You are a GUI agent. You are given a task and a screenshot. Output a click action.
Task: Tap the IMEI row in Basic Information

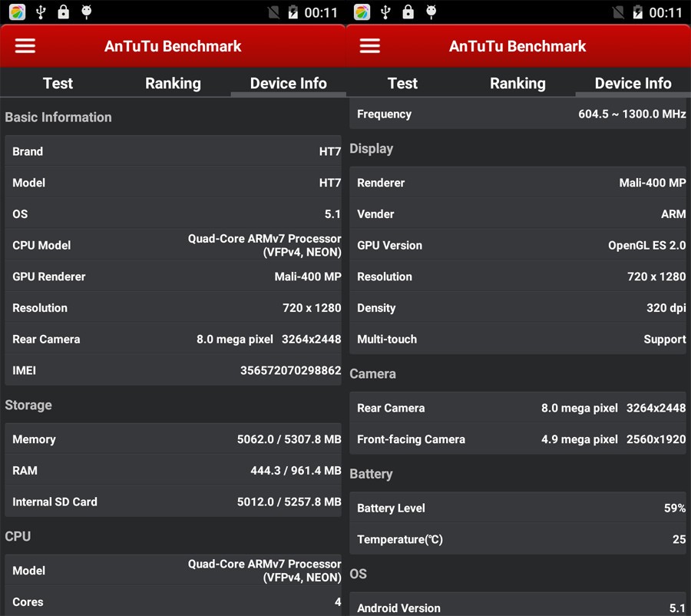coord(173,370)
